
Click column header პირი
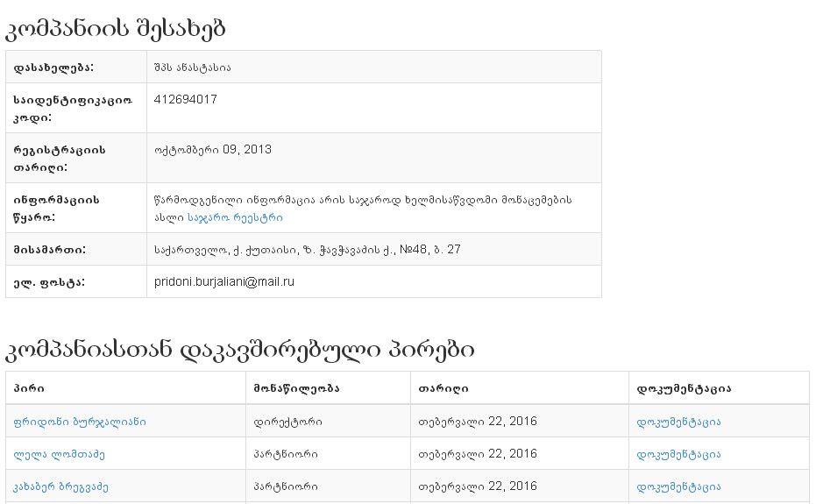(29, 388)
